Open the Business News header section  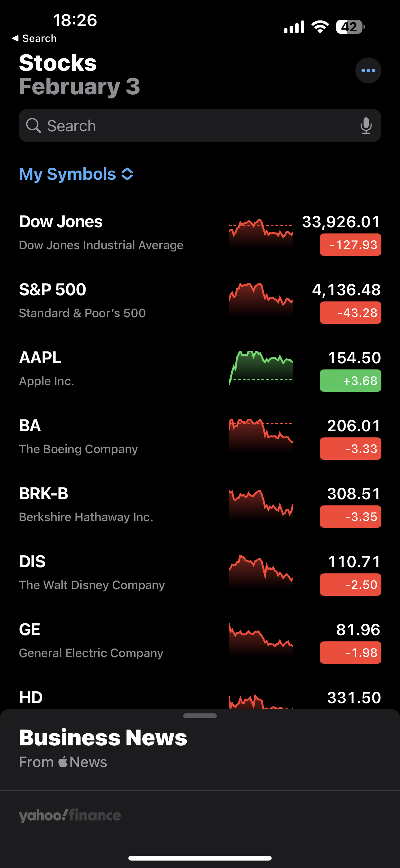[103, 738]
